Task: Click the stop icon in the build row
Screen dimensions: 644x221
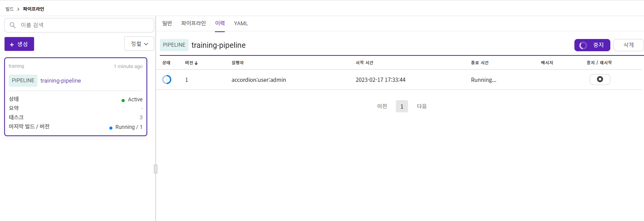Action: pos(600,79)
